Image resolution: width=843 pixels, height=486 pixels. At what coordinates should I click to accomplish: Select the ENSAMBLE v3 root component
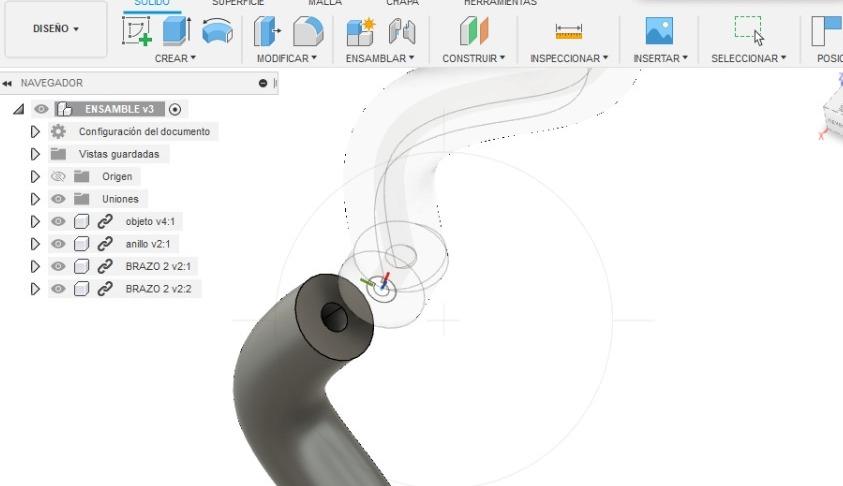[119, 109]
